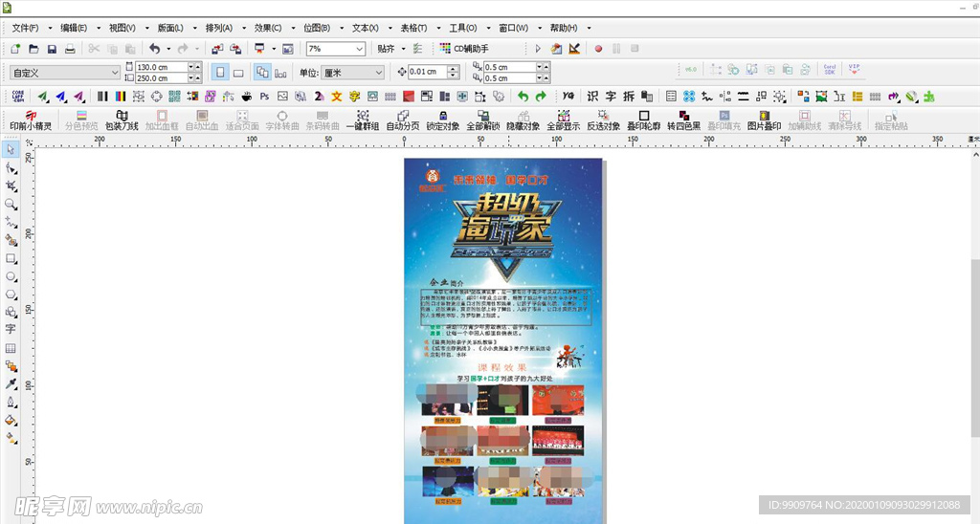This screenshot has width=980, height=524.
Task: Click the 转四色黑 button
Action: tap(683, 120)
